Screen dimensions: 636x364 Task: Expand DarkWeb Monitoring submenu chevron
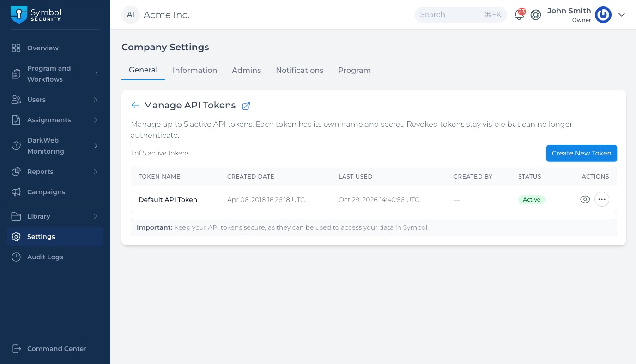(96, 146)
